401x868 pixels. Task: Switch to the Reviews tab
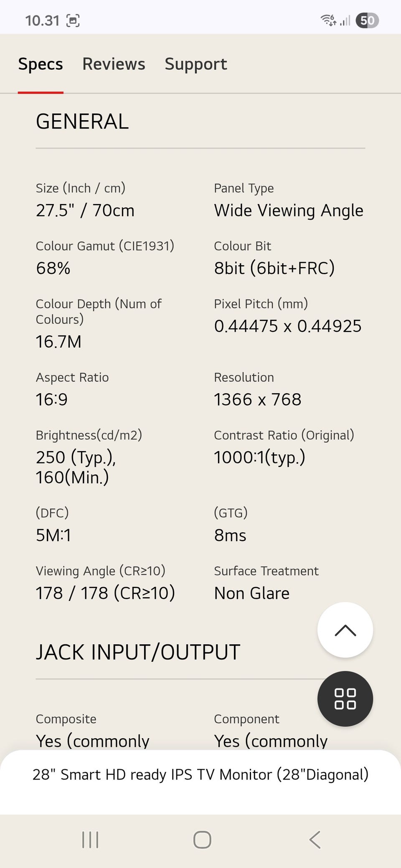(x=114, y=64)
